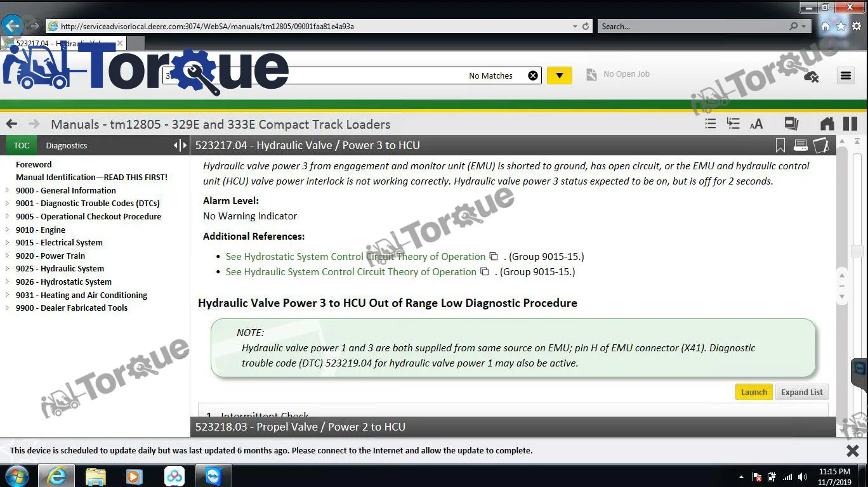Switch to the Diagnostics tab
Image resolution: width=868 pixels, height=487 pixels.
pos(67,145)
